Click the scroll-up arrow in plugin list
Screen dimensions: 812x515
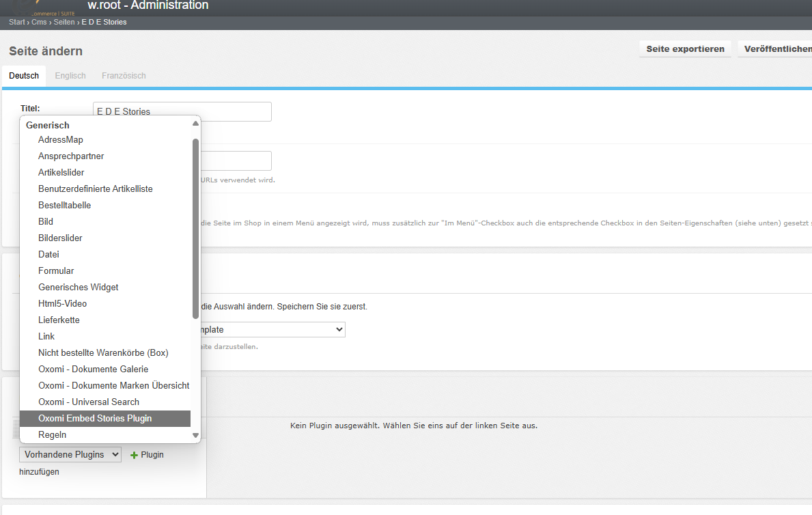(195, 124)
